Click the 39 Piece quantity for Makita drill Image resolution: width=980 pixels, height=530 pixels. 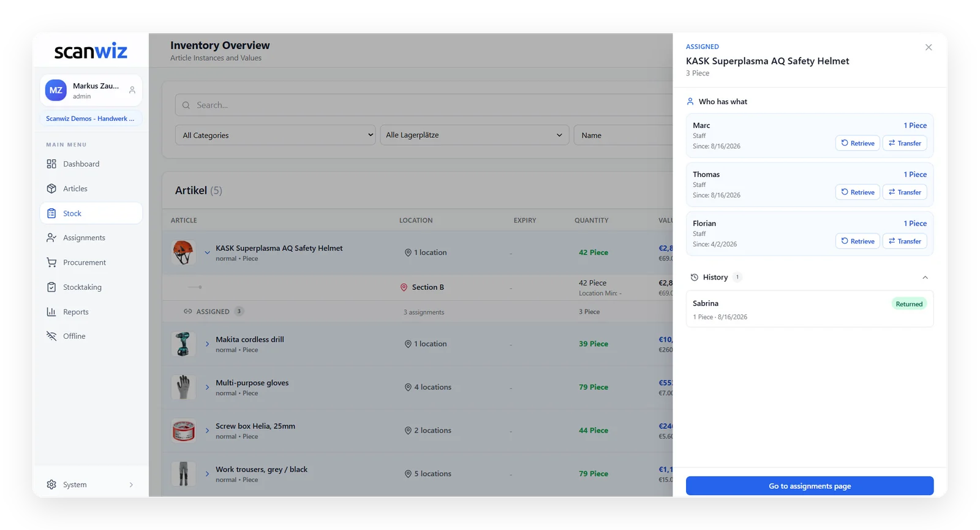(x=594, y=344)
